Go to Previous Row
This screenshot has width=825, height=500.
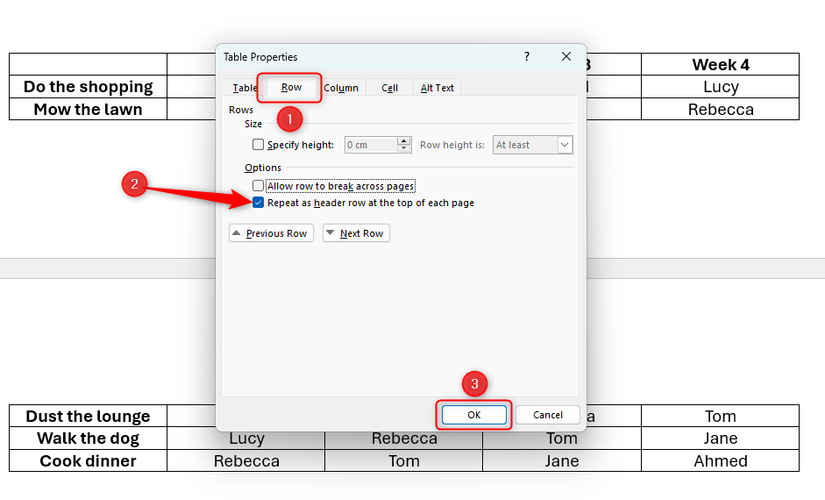pyautogui.click(x=271, y=233)
